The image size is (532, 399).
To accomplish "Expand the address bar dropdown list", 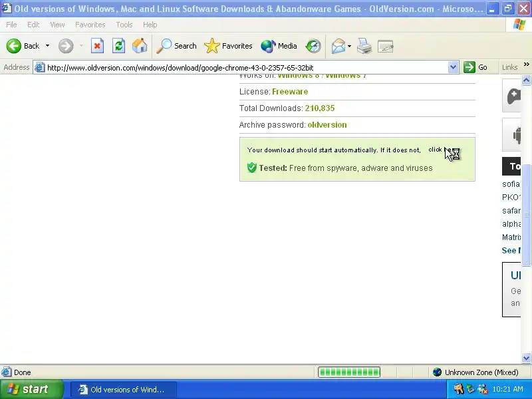I will (453, 68).
